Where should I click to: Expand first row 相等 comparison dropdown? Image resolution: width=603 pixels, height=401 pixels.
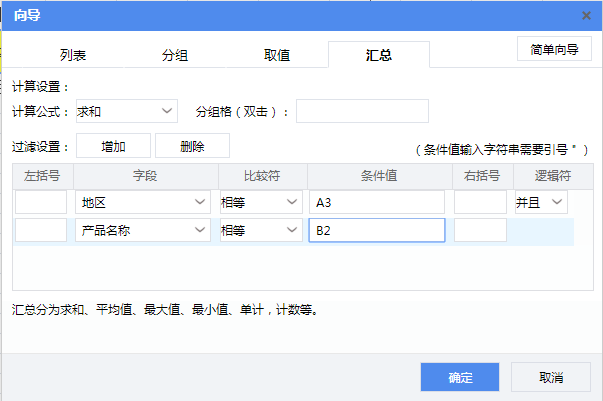[260, 203]
